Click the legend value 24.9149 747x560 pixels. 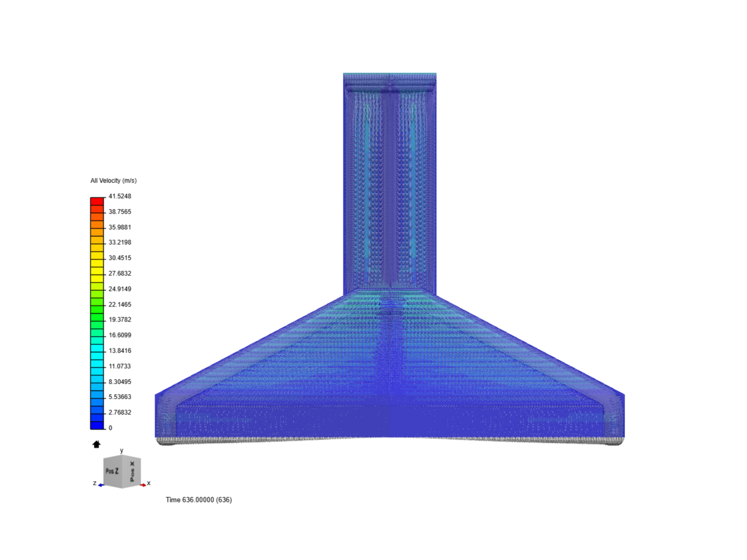click(120, 289)
